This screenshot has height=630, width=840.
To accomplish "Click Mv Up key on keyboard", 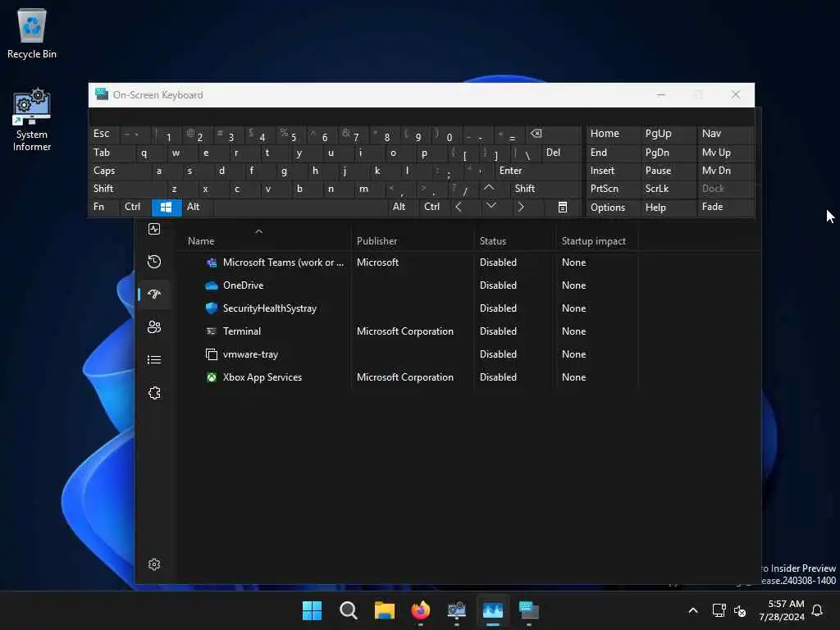I will coord(725,153).
